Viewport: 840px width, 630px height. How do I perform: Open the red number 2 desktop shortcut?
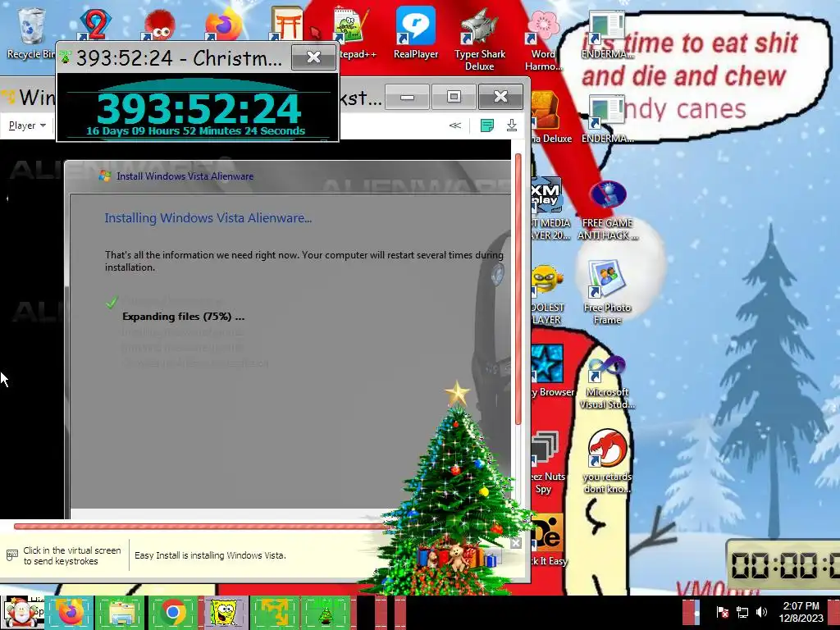pyautogui.click(x=94, y=24)
